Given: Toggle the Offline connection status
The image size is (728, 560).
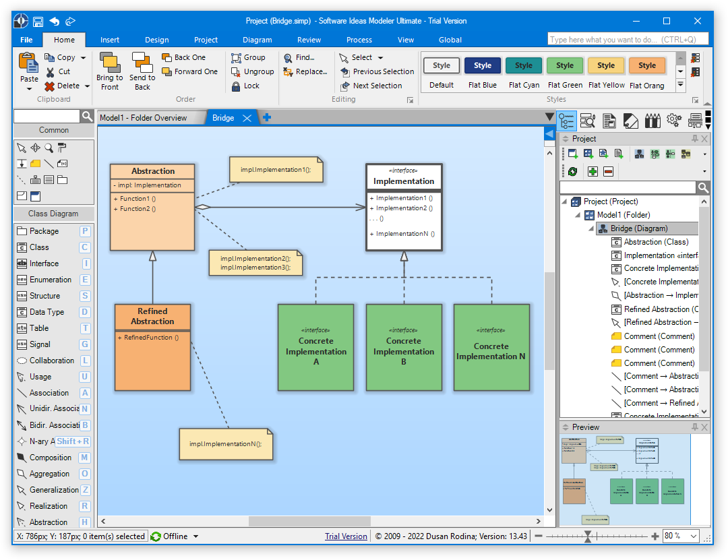Looking at the screenshot, I should [175, 536].
